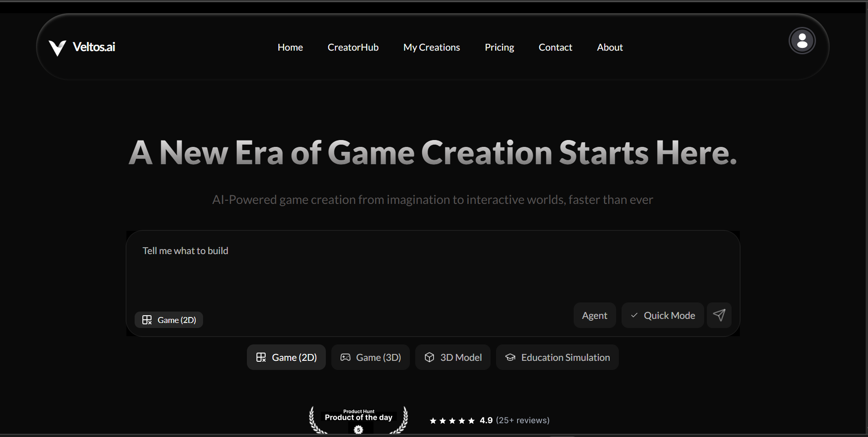The height and width of the screenshot is (437, 868).
Task: Click the send arrow to submit prompt
Action: coord(719,315)
